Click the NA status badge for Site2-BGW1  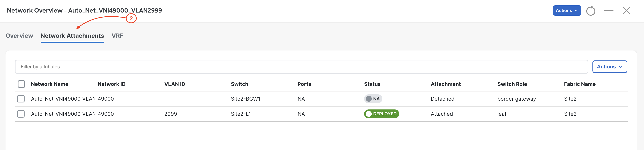click(373, 99)
